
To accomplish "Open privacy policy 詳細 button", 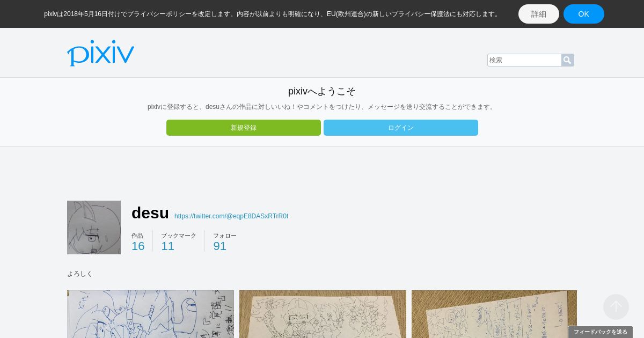I will pyautogui.click(x=539, y=14).
